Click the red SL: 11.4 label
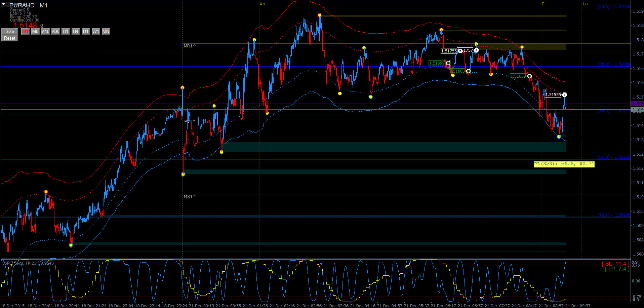Screen dimensions: 644x308 click(615, 264)
